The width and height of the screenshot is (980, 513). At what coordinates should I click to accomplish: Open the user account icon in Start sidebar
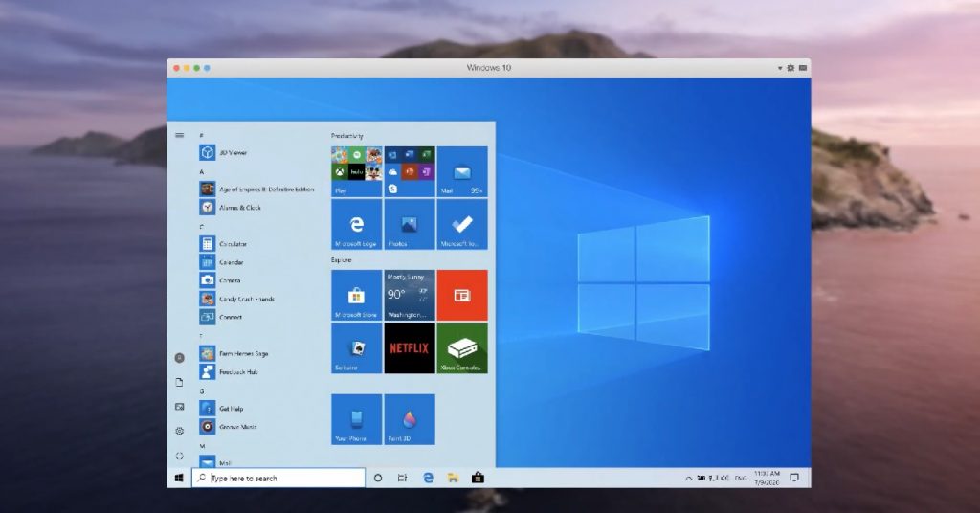coord(179,358)
